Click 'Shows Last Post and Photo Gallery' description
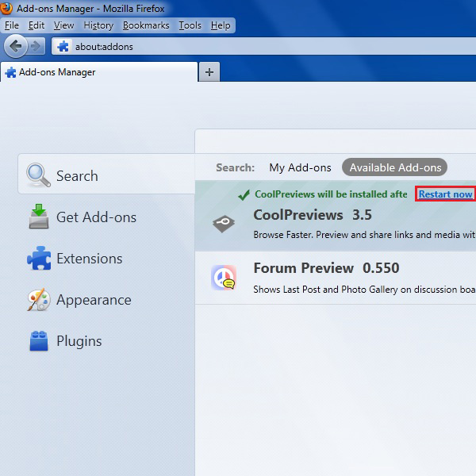Screen dimensions: 476x476 point(364,290)
